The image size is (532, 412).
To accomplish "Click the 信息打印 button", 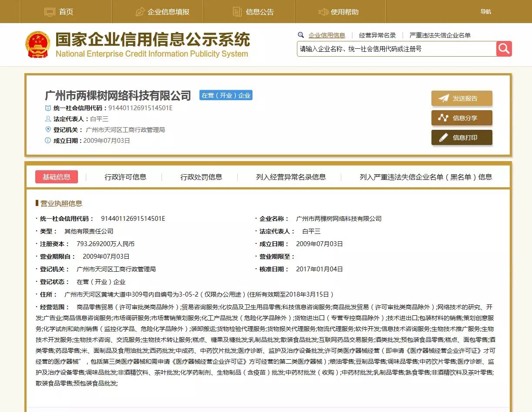I will pos(462,138).
